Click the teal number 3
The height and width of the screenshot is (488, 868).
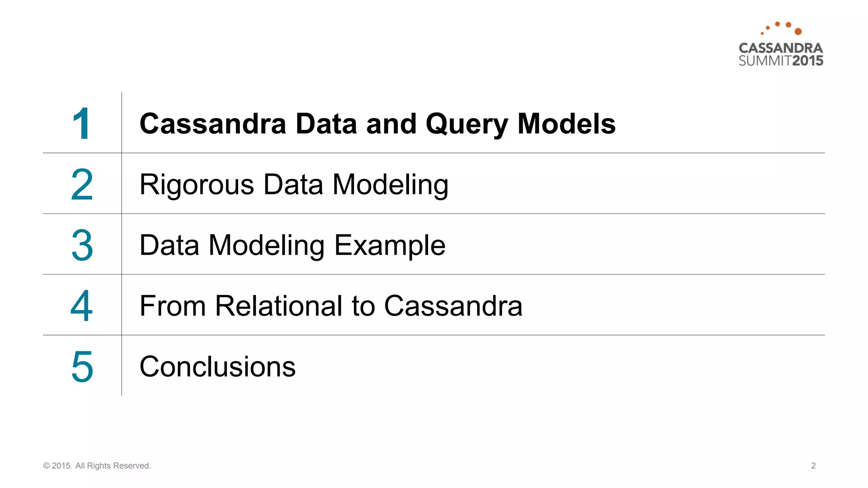point(82,245)
